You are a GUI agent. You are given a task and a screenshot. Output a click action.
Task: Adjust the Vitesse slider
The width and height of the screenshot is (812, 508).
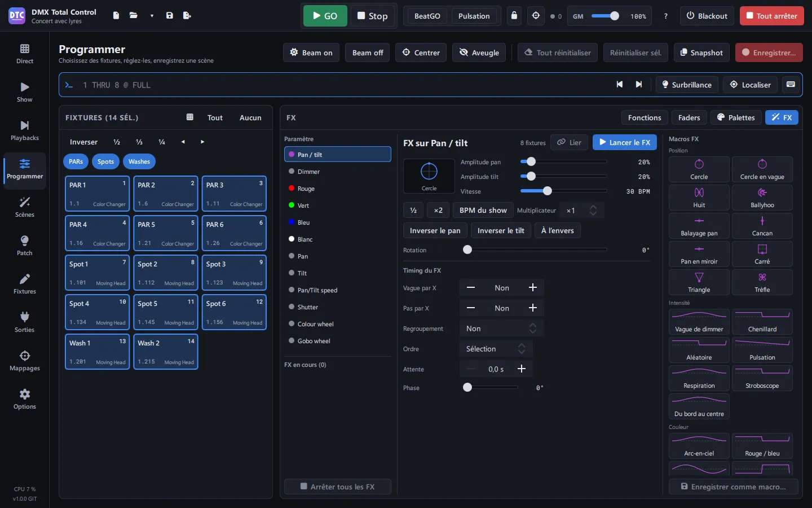563,191
